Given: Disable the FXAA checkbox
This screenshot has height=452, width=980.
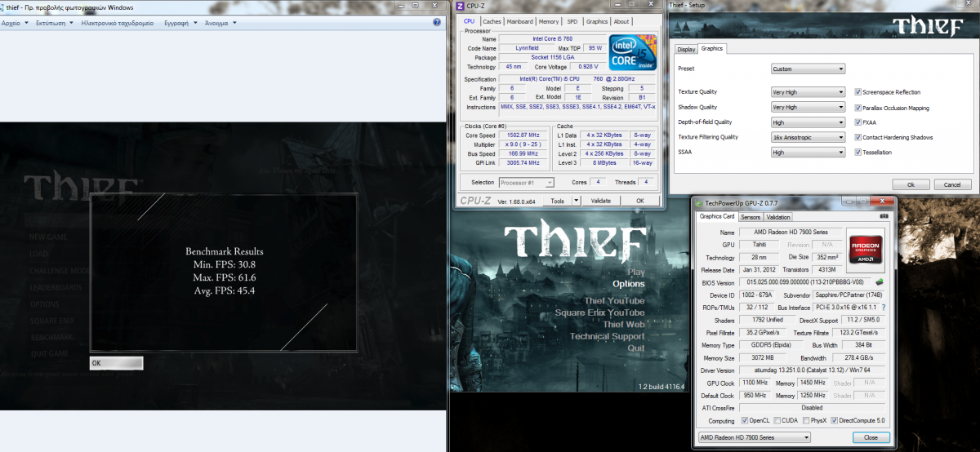Looking at the screenshot, I should pyautogui.click(x=857, y=122).
